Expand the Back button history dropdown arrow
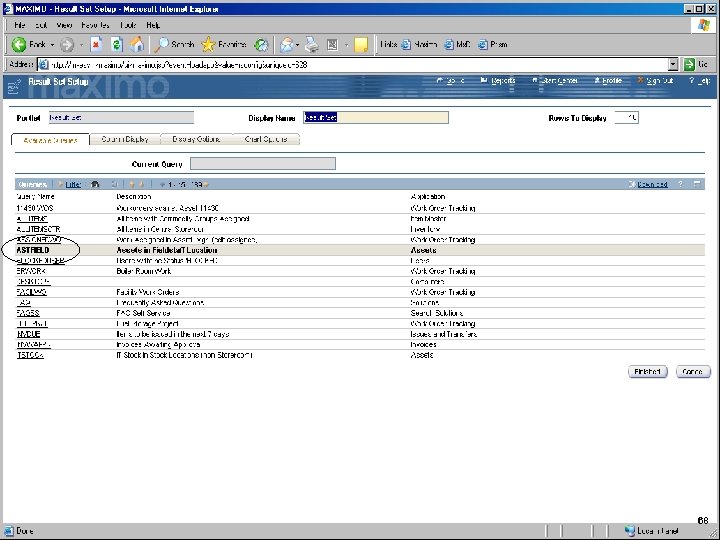Viewport: 720px width, 540px height. tap(52, 45)
